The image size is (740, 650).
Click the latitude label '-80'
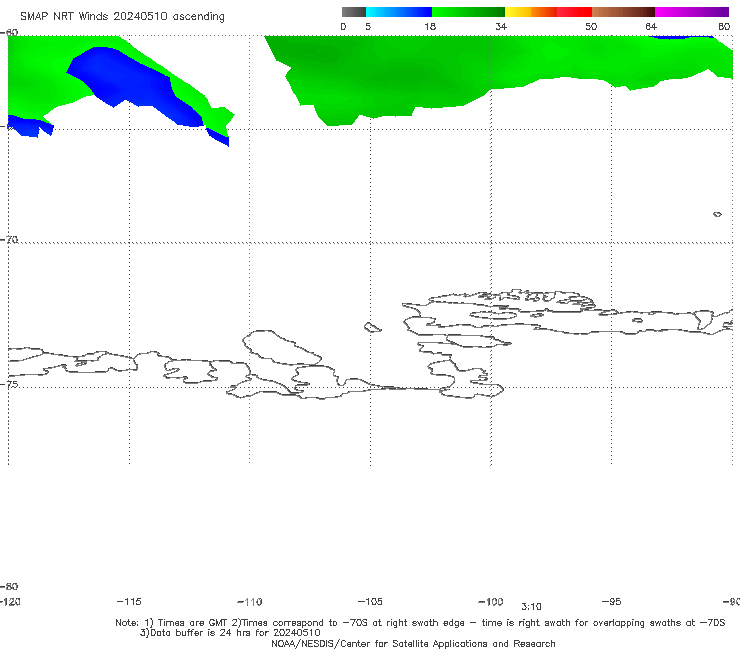9,586
